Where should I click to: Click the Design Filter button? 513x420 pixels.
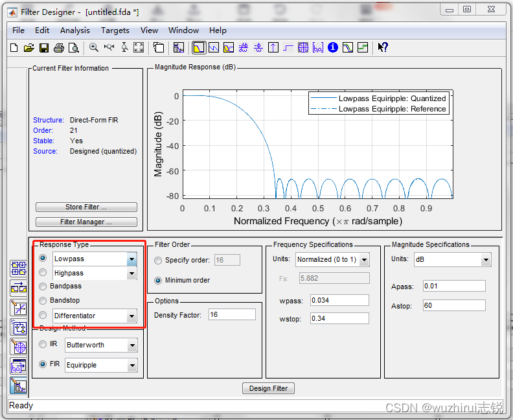(x=268, y=388)
